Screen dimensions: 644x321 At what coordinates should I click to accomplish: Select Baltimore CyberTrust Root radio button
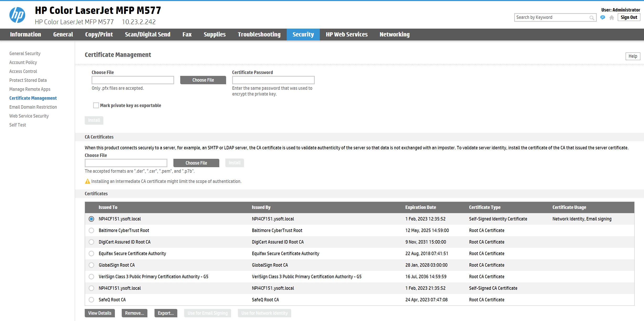click(x=91, y=230)
